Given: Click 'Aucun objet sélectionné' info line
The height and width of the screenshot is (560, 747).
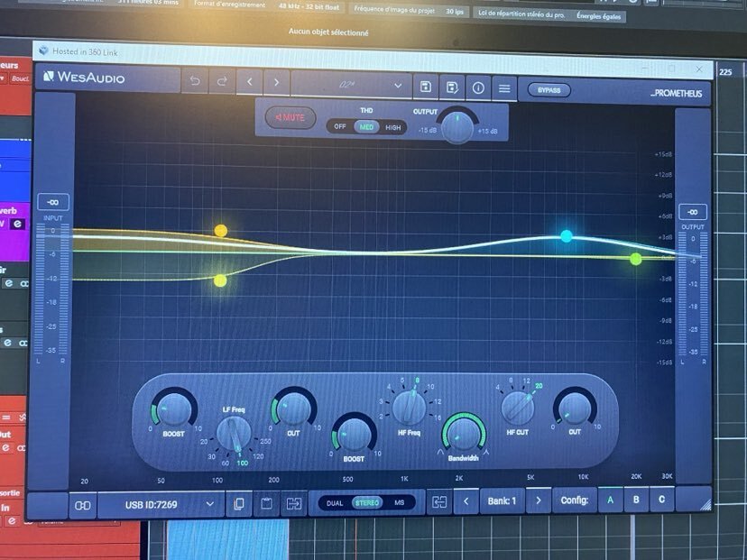Looking at the screenshot, I should (328, 32).
